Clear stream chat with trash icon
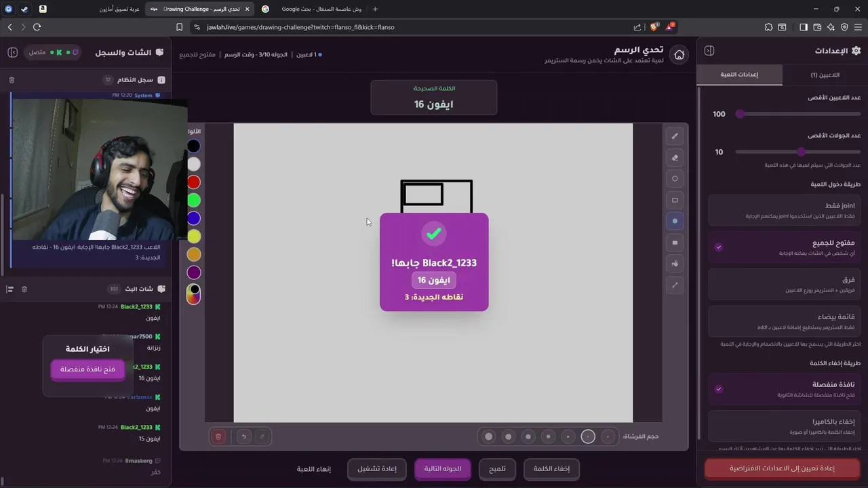868x488 pixels. [x=24, y=289]
